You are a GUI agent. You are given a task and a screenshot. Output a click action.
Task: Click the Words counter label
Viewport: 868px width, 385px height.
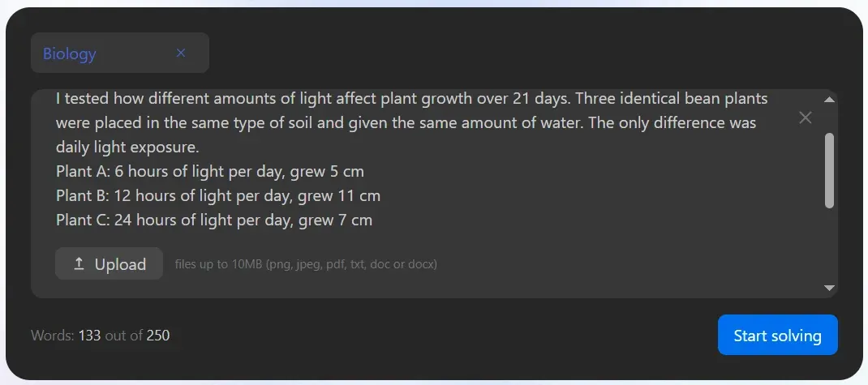[x=52, y=336]
